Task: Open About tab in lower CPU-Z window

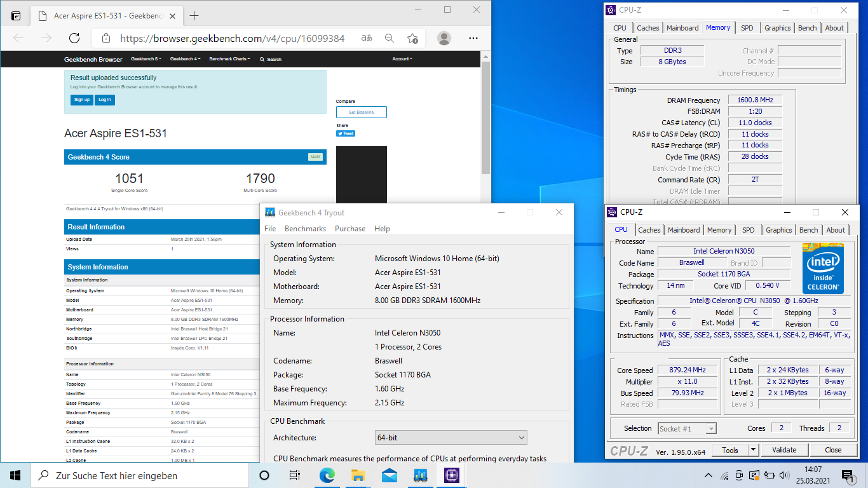Action: (836, 230)
